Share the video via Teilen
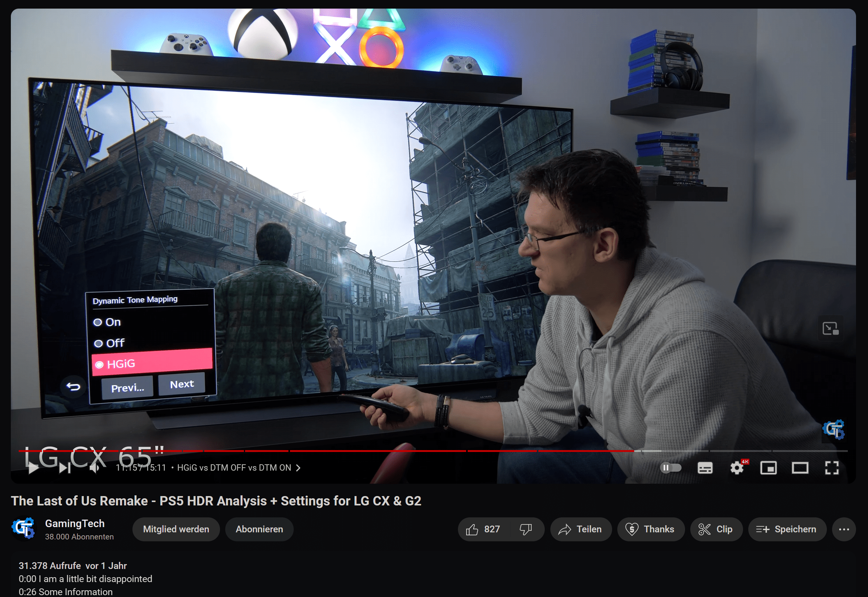 coord(581,529)
